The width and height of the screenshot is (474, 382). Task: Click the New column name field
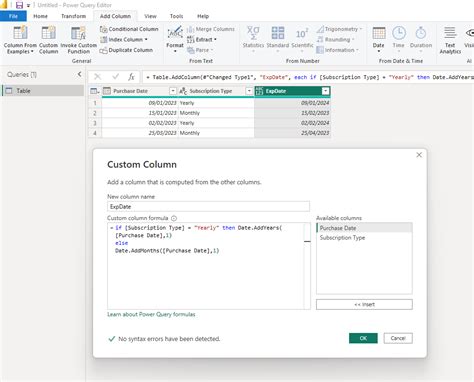(208, 207)
